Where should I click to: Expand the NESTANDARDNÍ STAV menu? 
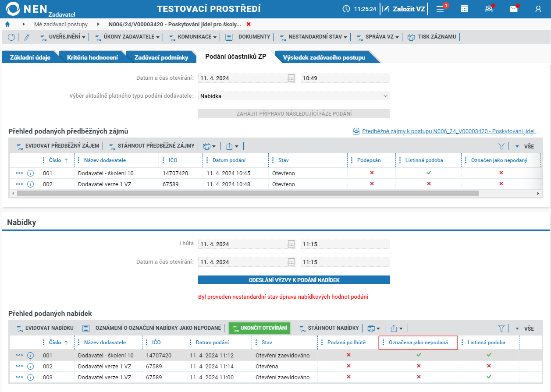(313, 37)
